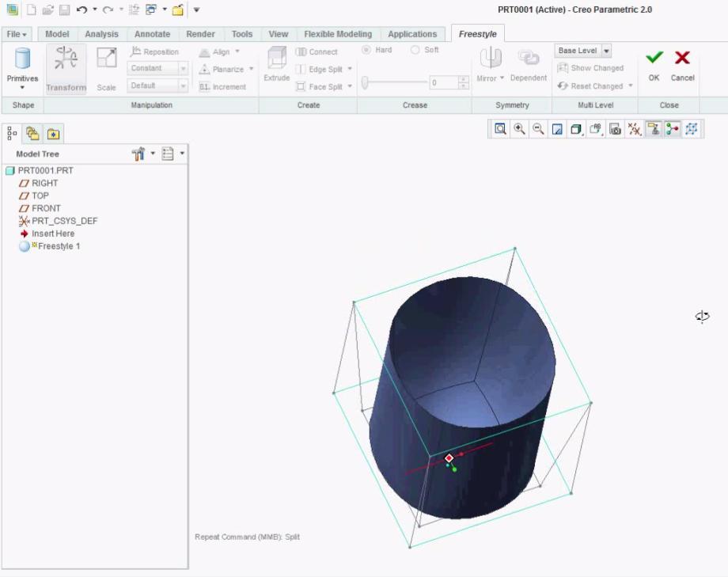Expand the Edge Split dropdown arrow
Screen dimensions: 728x577
point(350,69)
